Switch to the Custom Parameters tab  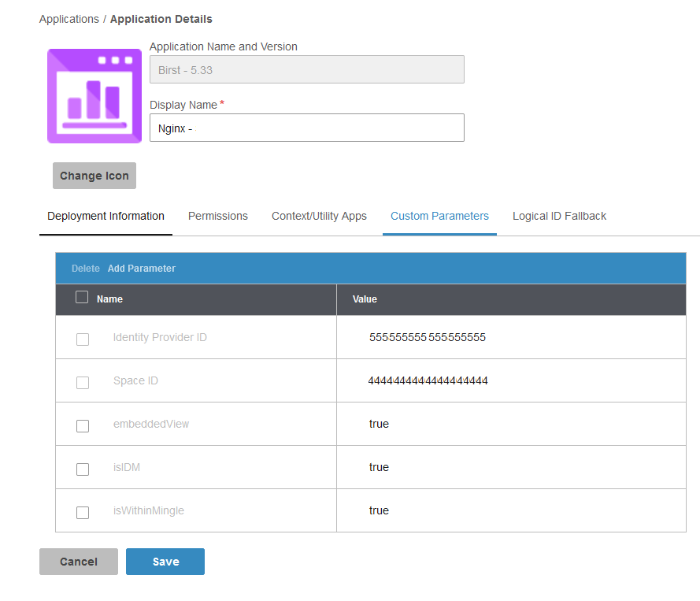tap(439, 216)
